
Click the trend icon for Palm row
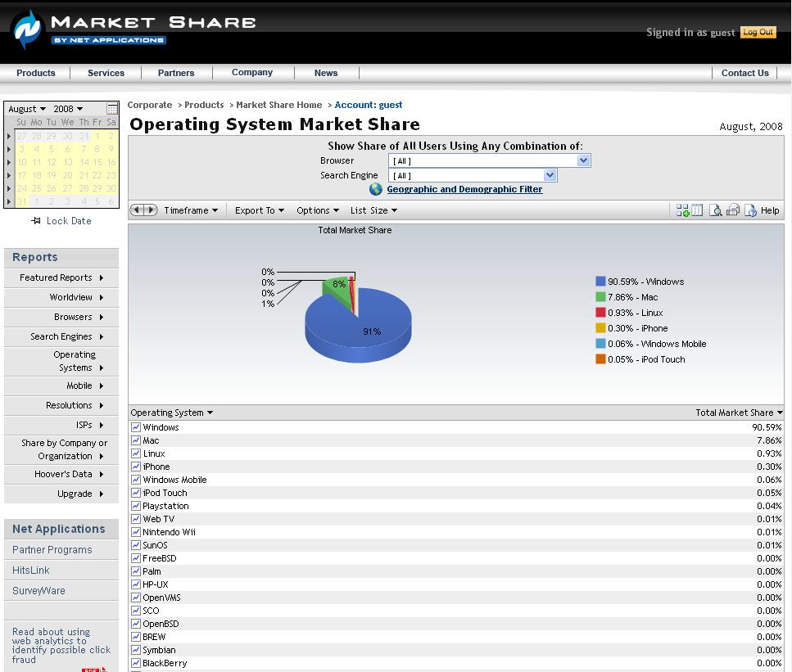136,571
